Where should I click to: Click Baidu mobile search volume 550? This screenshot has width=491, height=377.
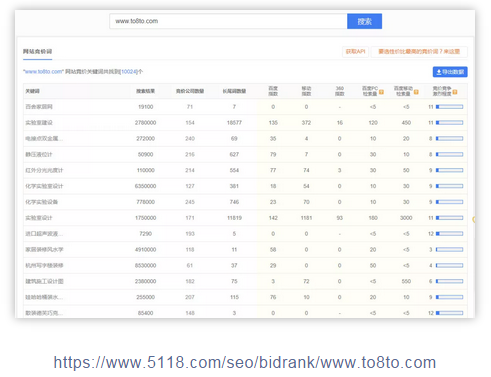406,281
